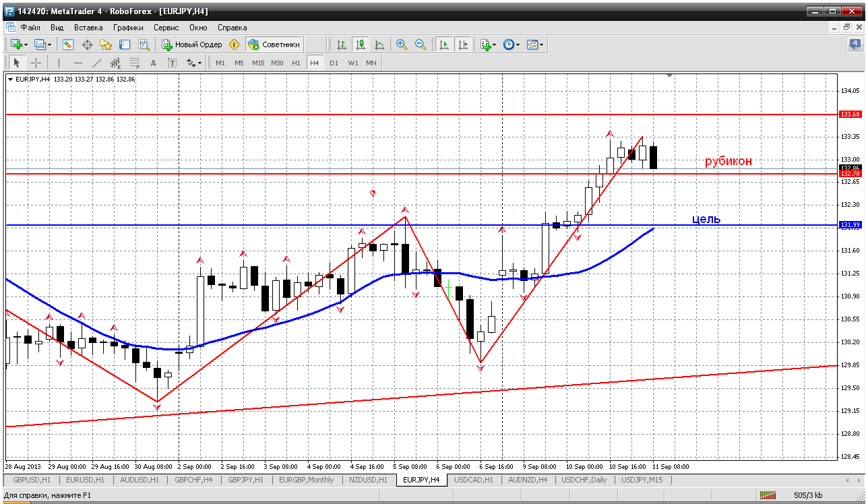Select the Fibonacci retracement tool

134,63
